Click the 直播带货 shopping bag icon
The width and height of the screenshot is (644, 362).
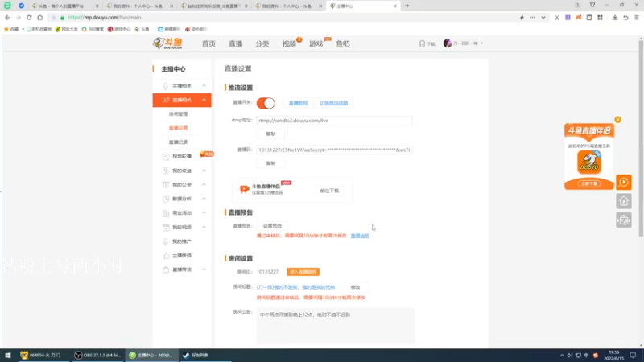click(166, 269)
